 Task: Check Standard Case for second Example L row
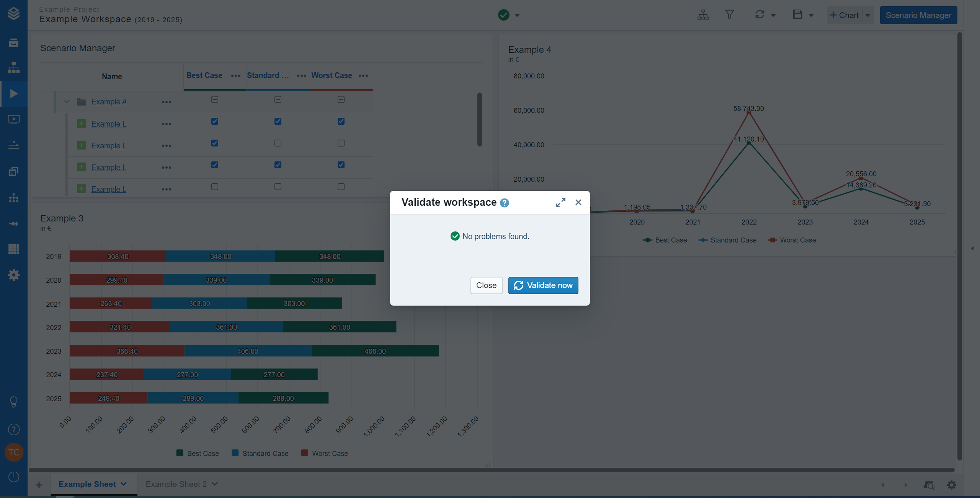[278, 143]
